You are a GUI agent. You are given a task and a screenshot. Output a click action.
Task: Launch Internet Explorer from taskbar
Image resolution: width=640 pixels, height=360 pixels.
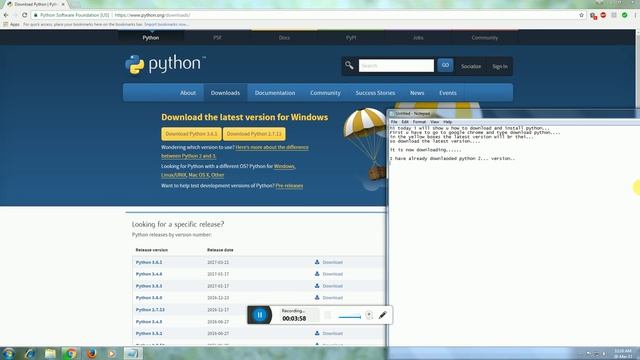pyautogui.click(x=30, y=353)
